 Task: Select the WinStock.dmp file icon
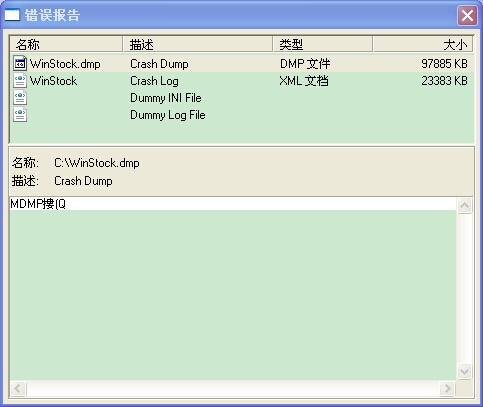(20, 63)
